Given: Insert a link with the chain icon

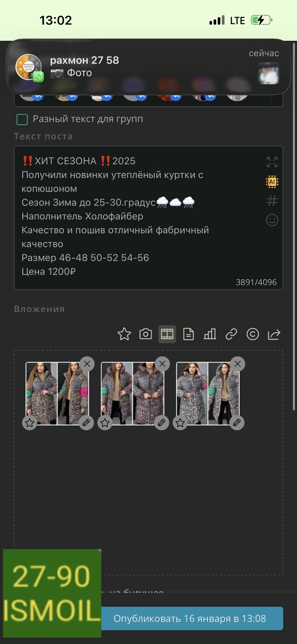Looking at the screenshot, I should (231, 334).
